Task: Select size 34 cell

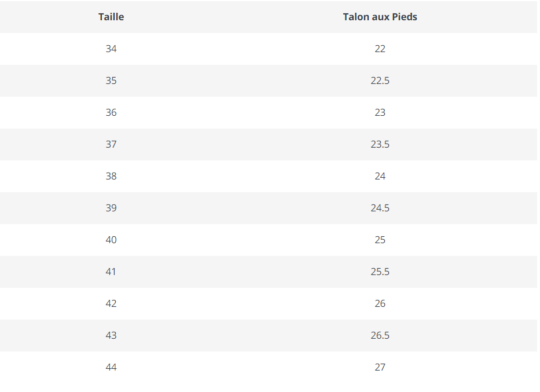Action: 111,49
